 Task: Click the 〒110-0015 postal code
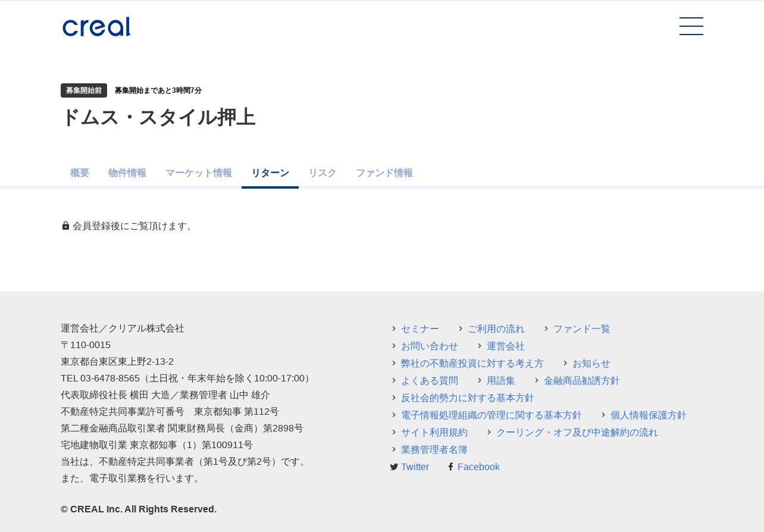pos(86,345)
